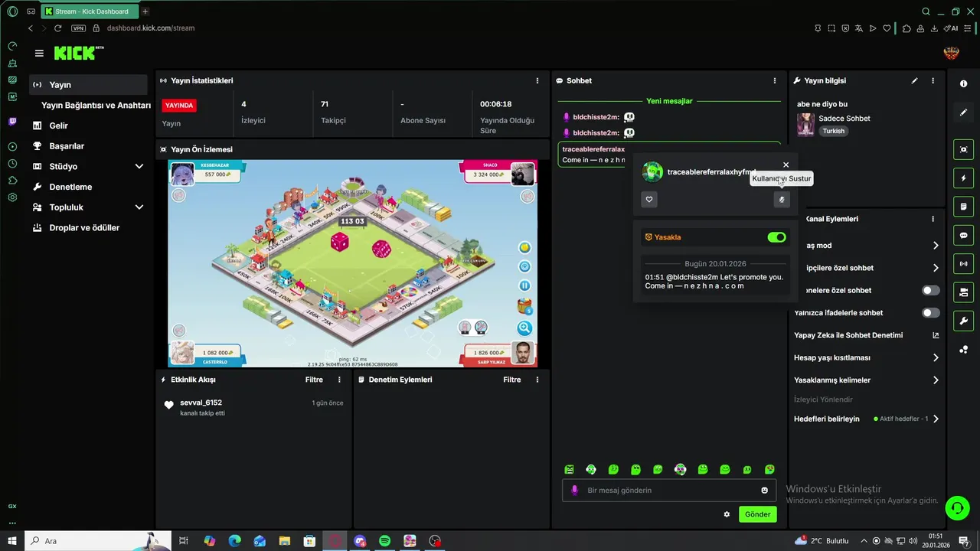This screenshot has width=980, height=551.
Task: Open chat settings gear near Gönder
Action: pos(727,514)
